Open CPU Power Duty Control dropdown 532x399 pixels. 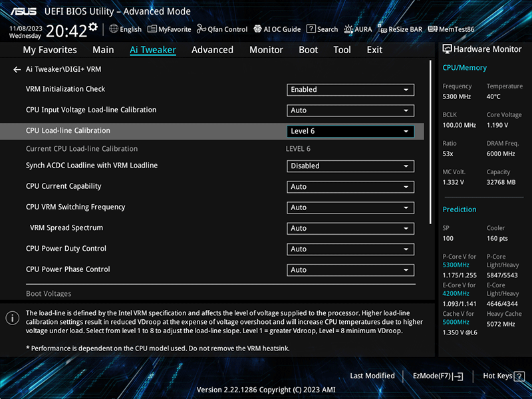click(350, 249)
